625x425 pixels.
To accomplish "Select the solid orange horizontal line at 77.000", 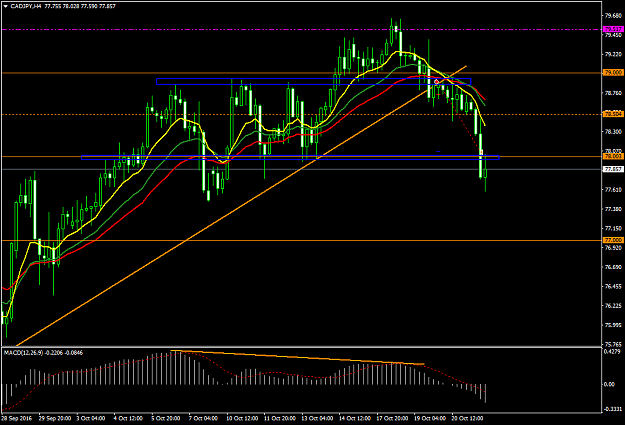I will pos(301,240).
